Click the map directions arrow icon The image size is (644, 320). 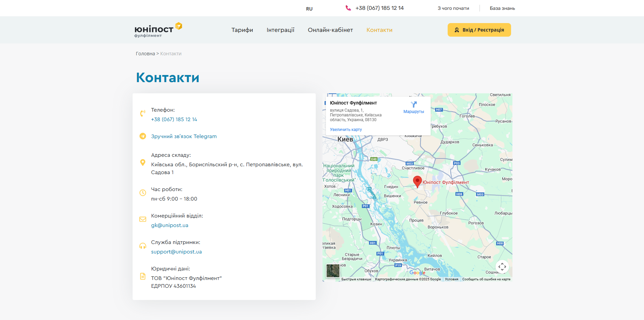pos(413,105)
